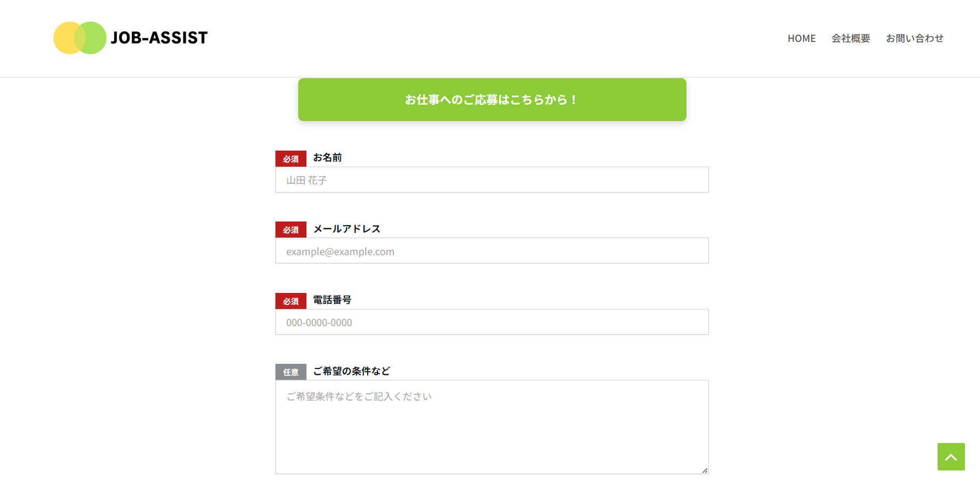Click the green scroll-to-top arrow button

tap(951, 456)
